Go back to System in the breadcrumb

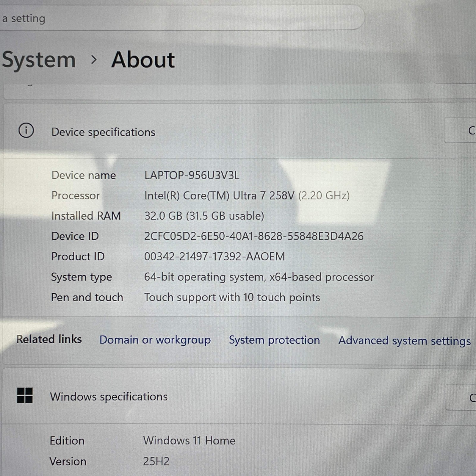[x=39, y=60]
